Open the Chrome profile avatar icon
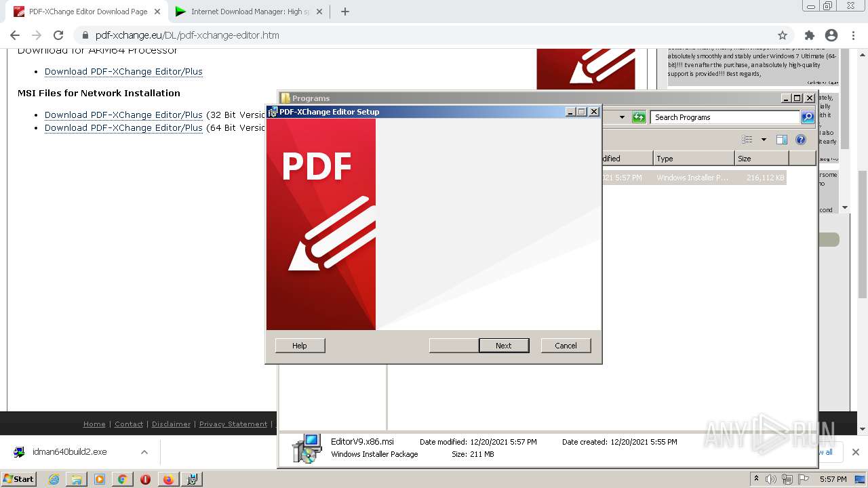Screen dimensions: 868x488 click(x=831, y=35)
